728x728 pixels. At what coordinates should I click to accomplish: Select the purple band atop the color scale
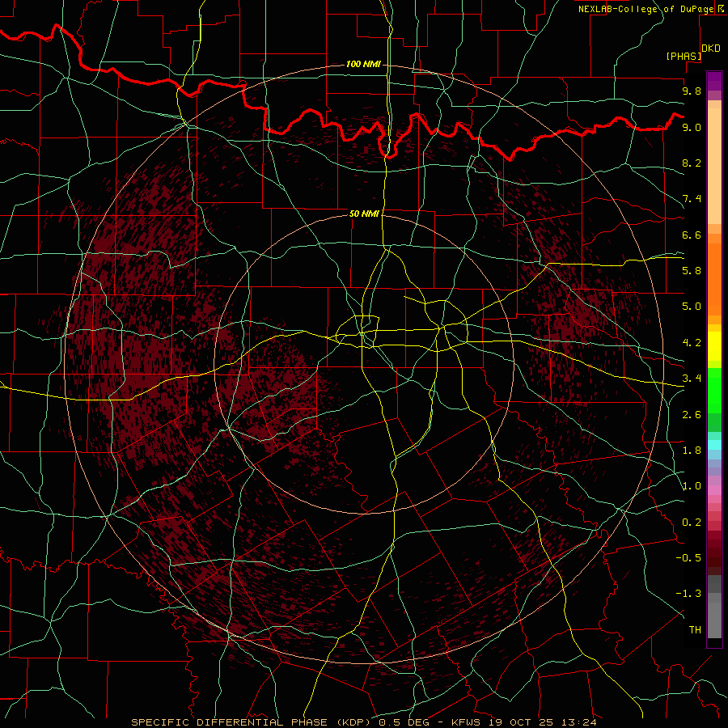(x=714, y=81)
